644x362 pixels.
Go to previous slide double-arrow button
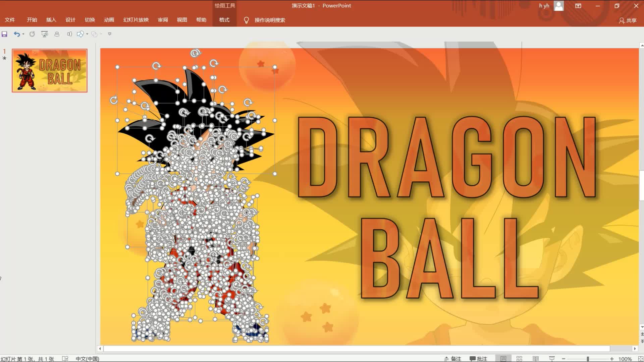(x=642, y=334)
